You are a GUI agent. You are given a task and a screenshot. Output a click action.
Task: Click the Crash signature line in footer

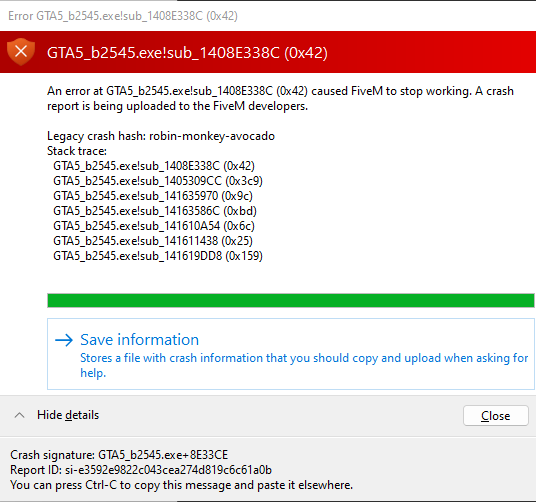click(119, 455)
